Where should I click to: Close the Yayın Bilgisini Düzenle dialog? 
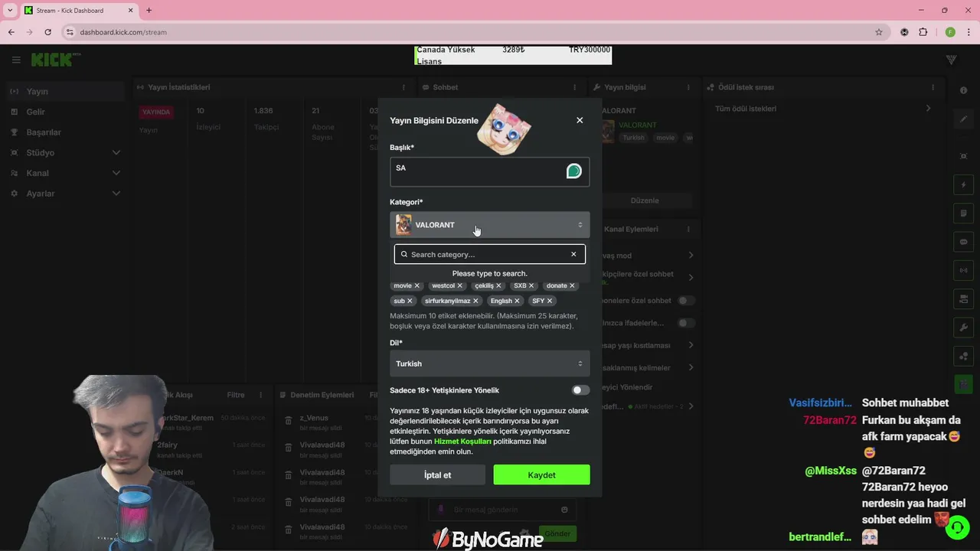point(580,120)
